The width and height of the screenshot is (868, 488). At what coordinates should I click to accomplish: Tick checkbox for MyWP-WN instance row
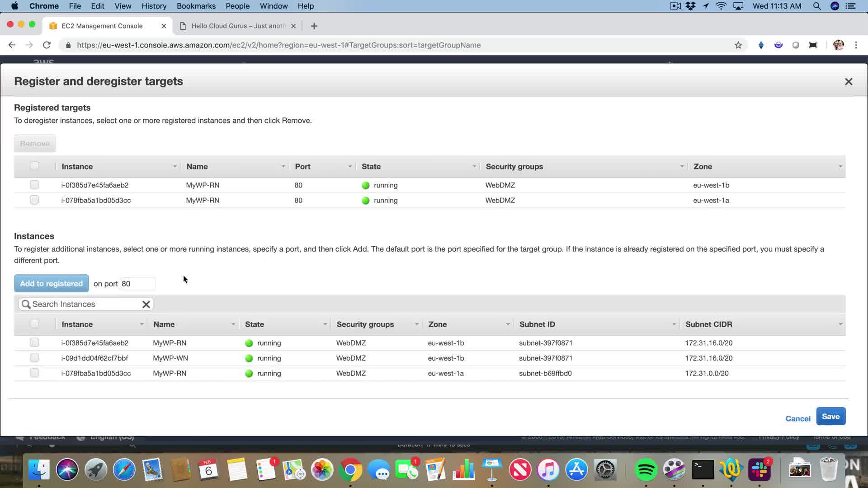coord(34,358)
